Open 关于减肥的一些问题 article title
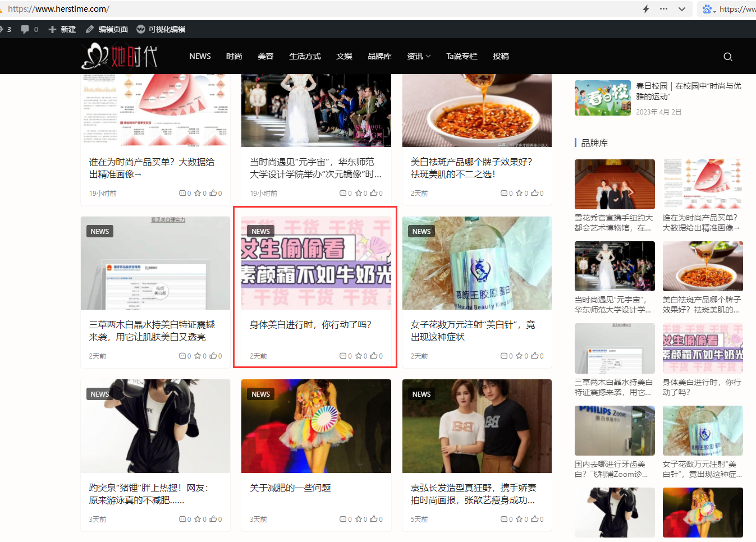 click(290, 488)
